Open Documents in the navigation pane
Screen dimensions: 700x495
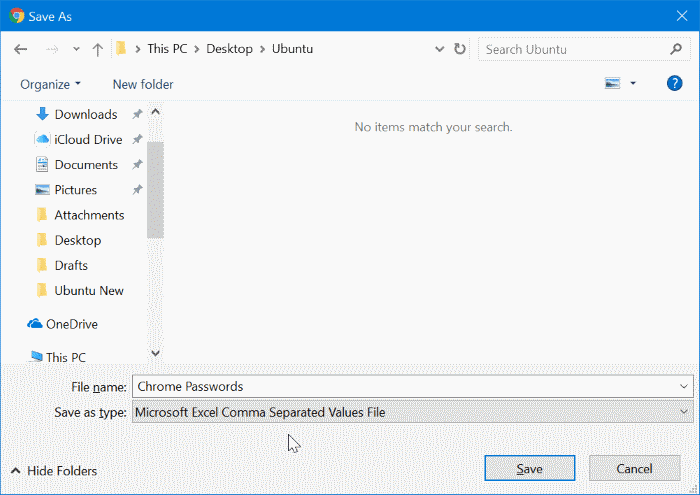click(86, 165)
